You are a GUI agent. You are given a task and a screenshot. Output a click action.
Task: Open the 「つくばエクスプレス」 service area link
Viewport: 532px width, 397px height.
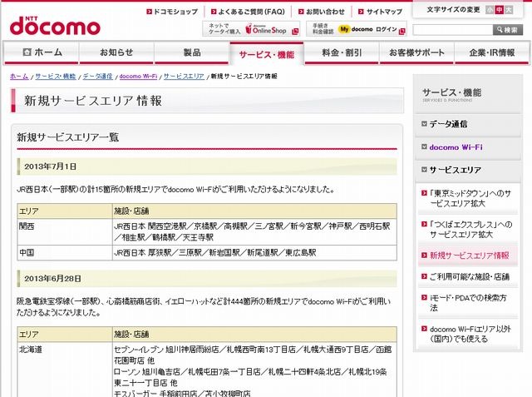point(471,229)
